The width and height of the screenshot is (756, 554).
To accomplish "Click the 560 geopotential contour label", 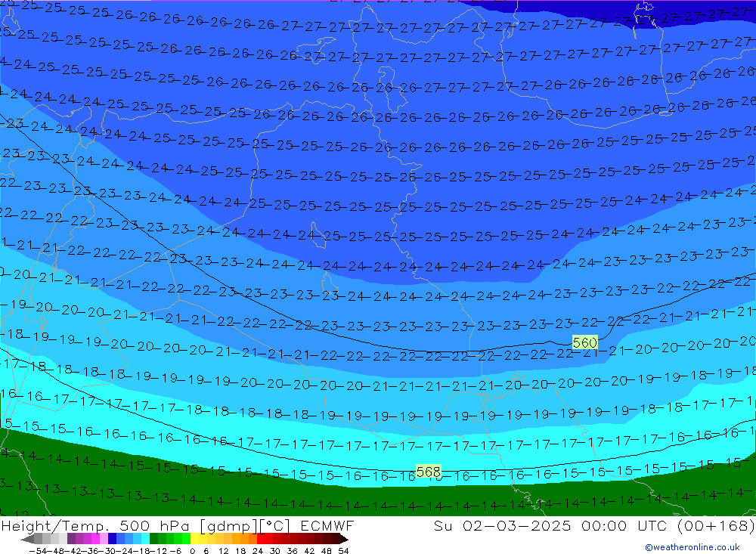I will pos(585,343).
